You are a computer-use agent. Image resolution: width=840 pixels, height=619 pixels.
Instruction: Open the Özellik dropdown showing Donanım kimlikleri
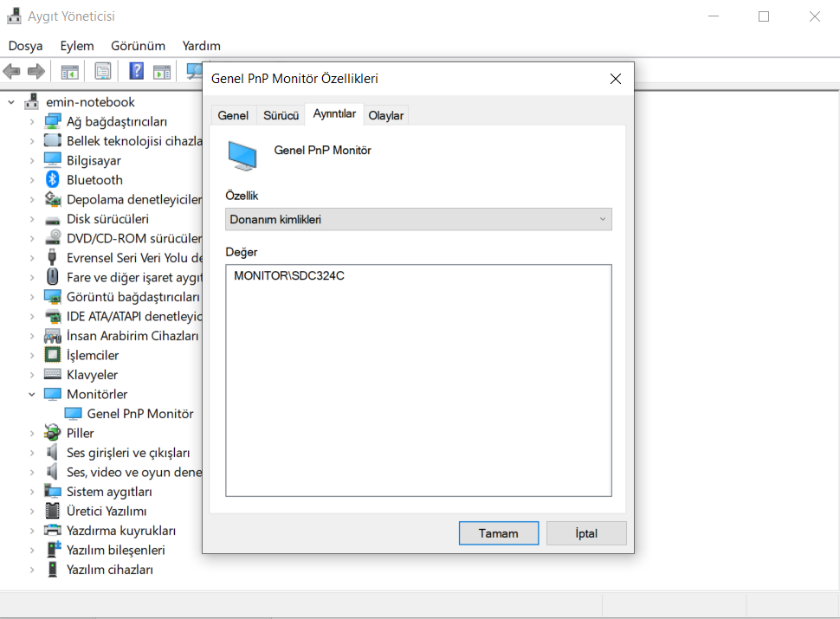click(418, 220)
